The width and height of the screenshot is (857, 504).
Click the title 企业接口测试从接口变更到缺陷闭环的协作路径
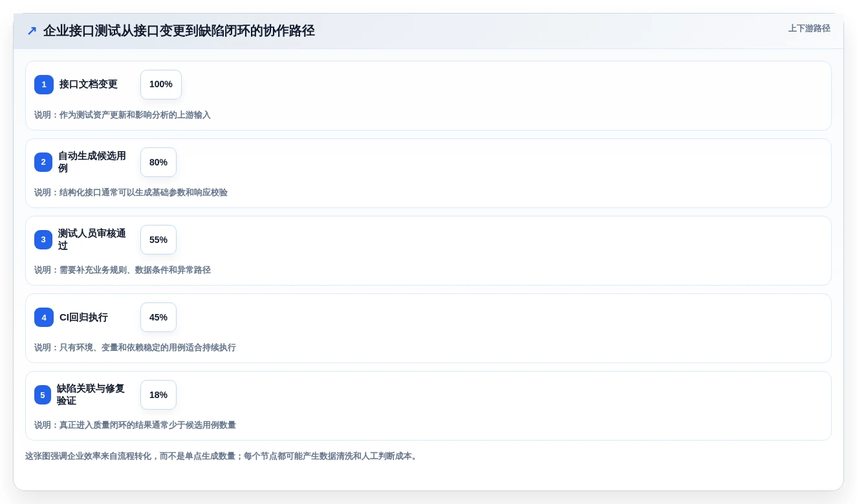tap(179, 31)
